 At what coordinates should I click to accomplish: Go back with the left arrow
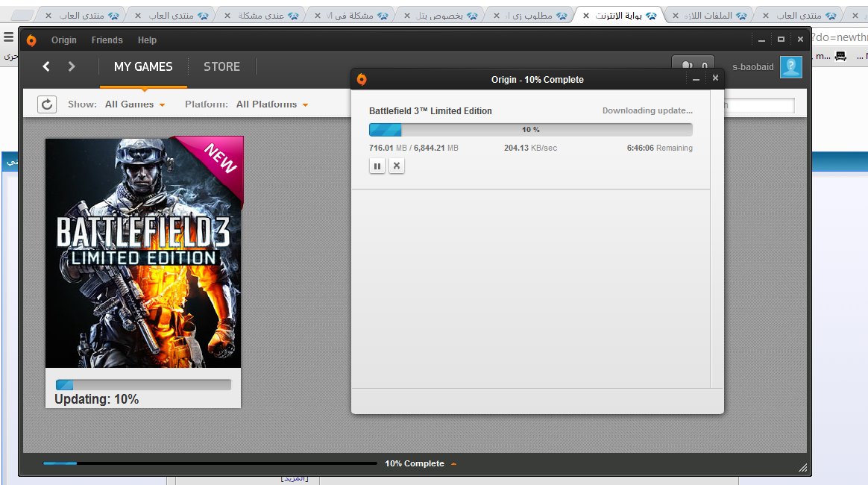pos(46,66)
